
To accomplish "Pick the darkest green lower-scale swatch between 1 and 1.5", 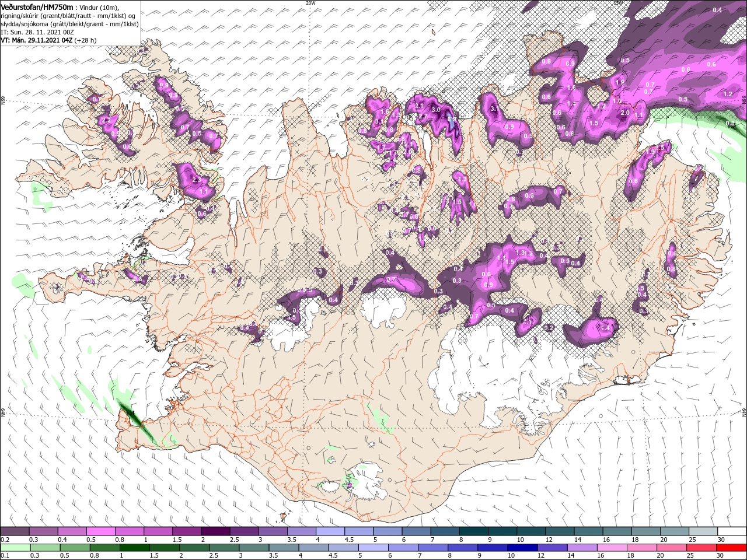I will click(x=135, y=548).
